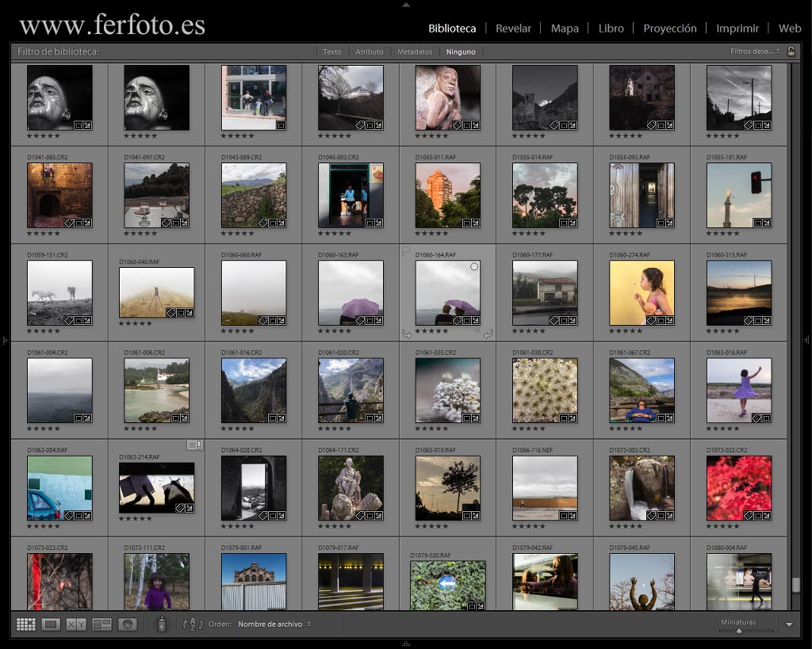The image size is (812, 649).
Task: Click the metadata conflict badge on D1063-214.RAF
Action: (195, 445)
